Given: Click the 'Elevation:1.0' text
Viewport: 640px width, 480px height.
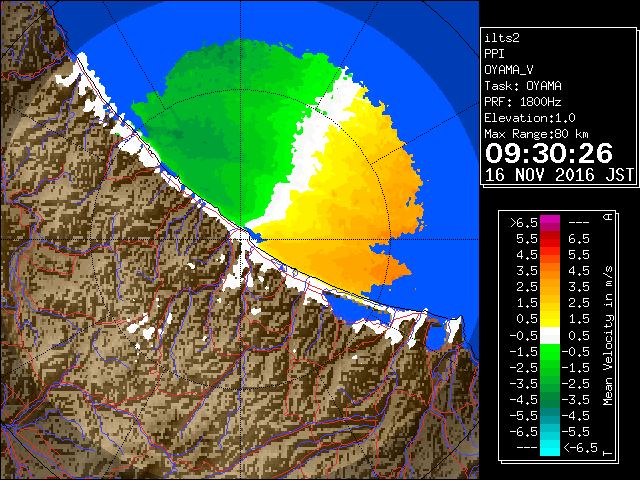Looking at the screenshot, I should point(530,118).
